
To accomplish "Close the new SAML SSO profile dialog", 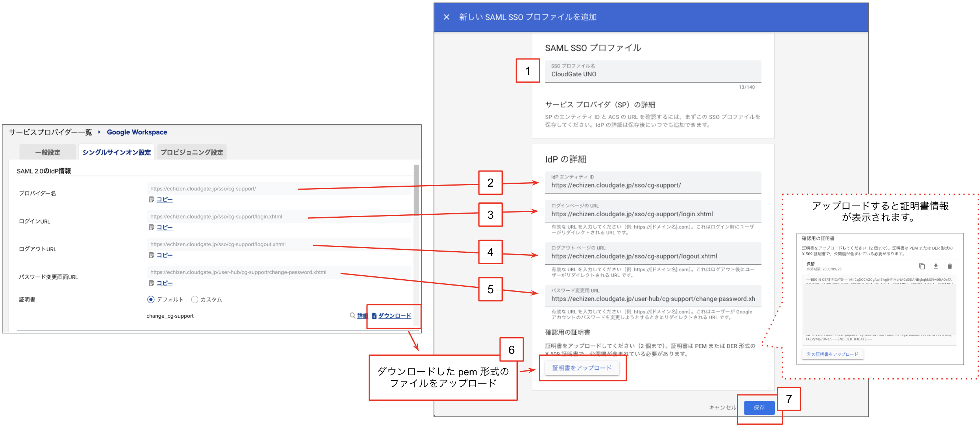I will coord(446,17).
